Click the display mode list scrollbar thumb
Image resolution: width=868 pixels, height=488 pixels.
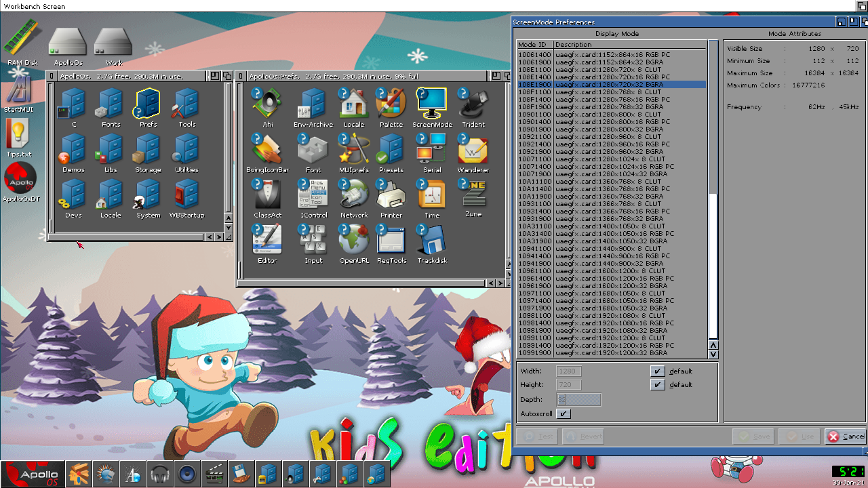[x=713, y=264]
